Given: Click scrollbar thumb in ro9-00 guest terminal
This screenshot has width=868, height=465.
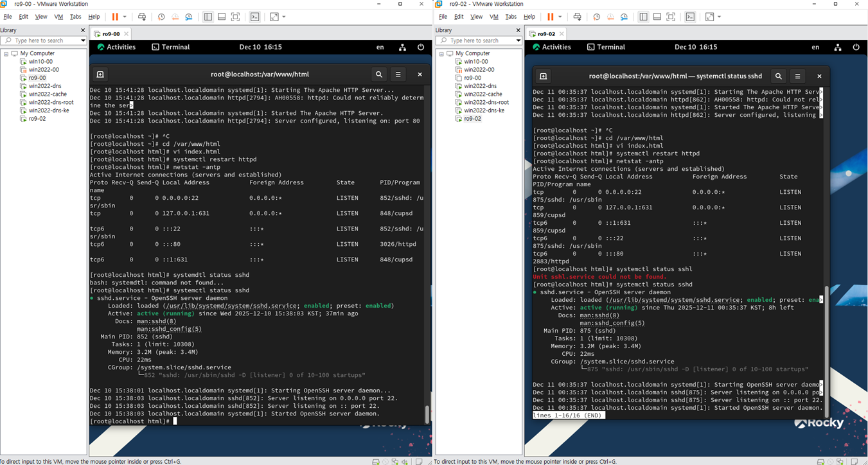Looking at the screenshot, I should [x=427, y=414].
